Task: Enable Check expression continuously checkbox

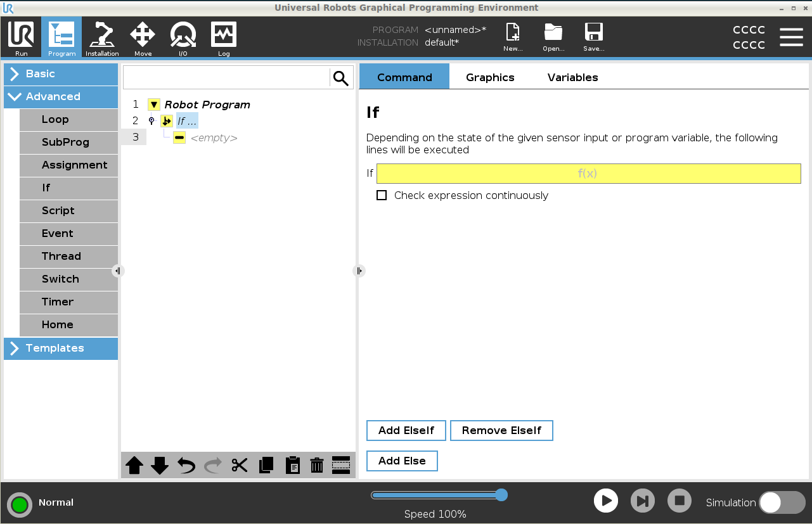Action: 382,196
